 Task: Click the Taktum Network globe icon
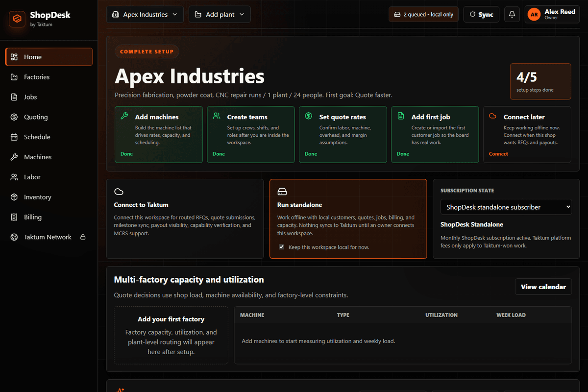click(x=14, y=237)
